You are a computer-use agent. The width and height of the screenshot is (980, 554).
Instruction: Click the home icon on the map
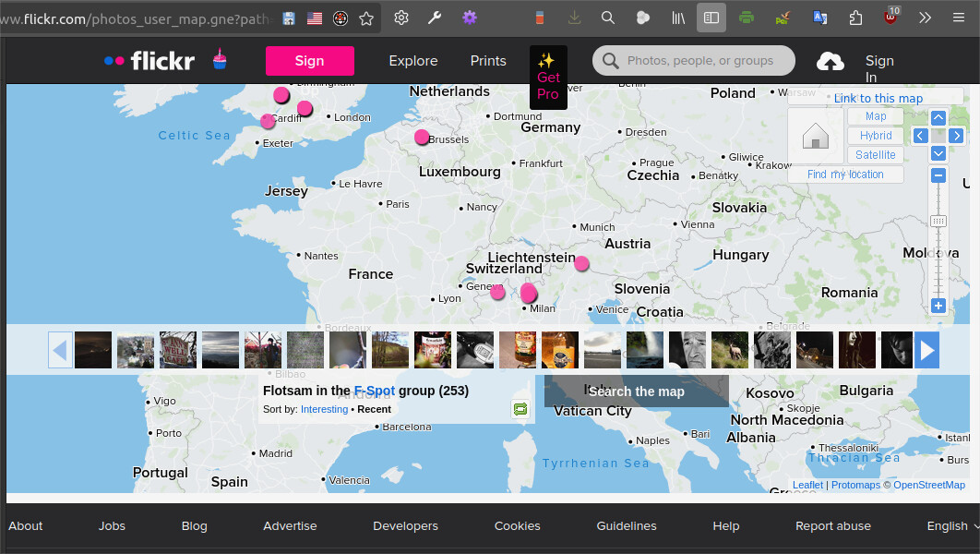[816, 137]
